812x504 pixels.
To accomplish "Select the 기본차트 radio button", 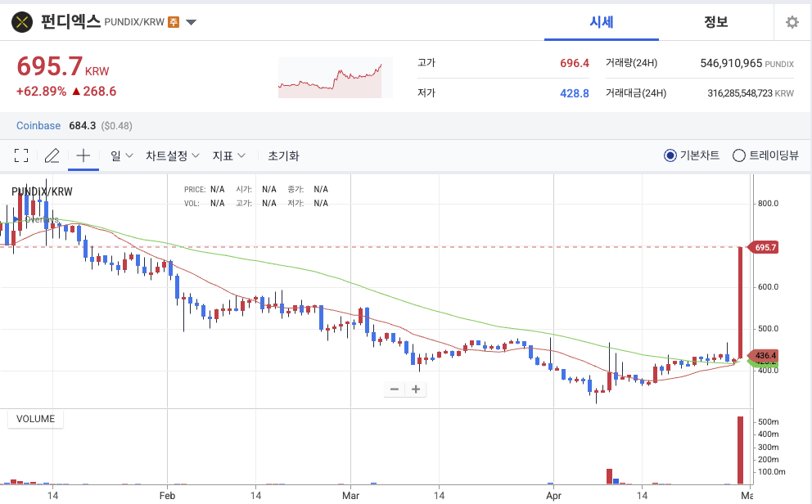I will click(670, 155).
